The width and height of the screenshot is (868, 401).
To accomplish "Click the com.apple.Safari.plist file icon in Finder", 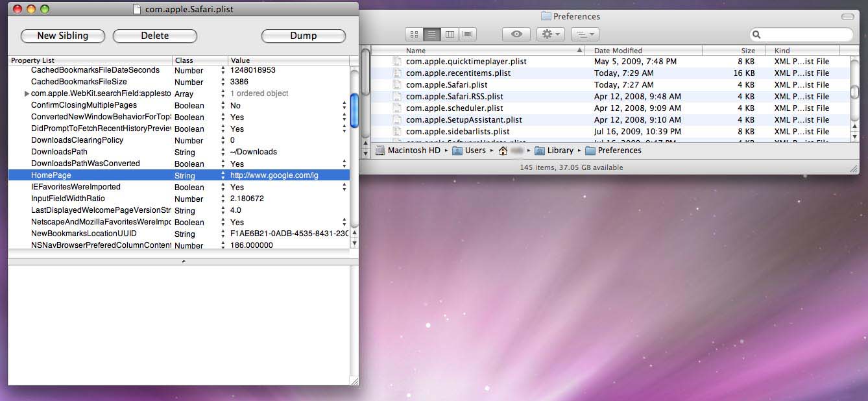I will pyautogui.click(x=398, y=85).
